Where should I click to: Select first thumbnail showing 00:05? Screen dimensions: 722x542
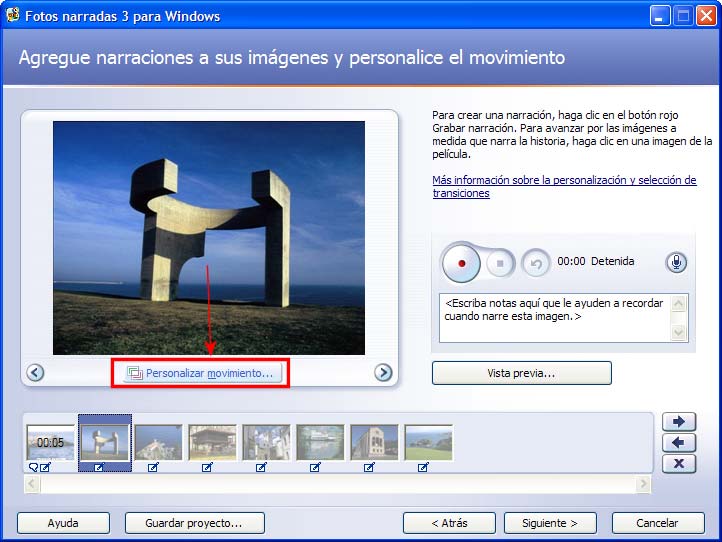(51, 443)
